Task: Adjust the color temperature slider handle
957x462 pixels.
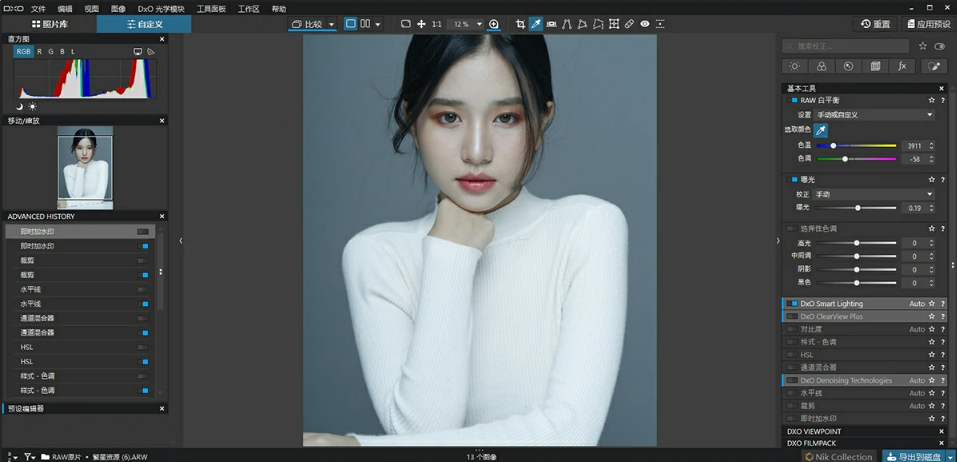Action: [833, 146]
